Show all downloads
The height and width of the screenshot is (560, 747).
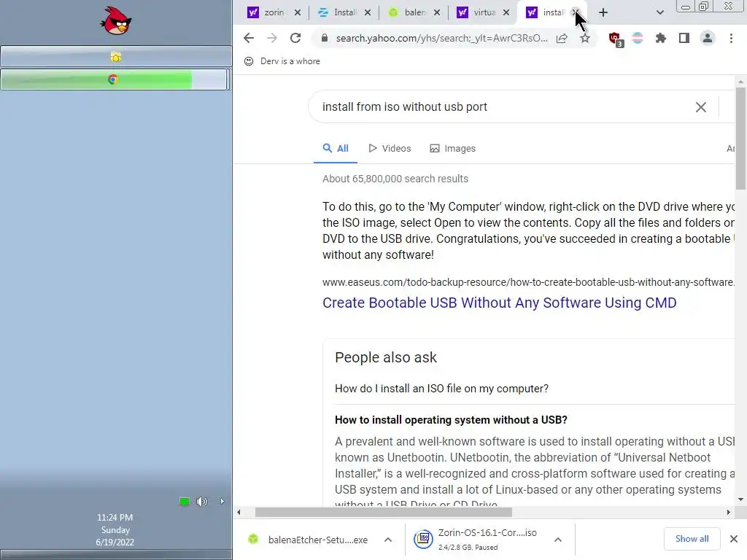pyautogui.click(x=692, y=539)
